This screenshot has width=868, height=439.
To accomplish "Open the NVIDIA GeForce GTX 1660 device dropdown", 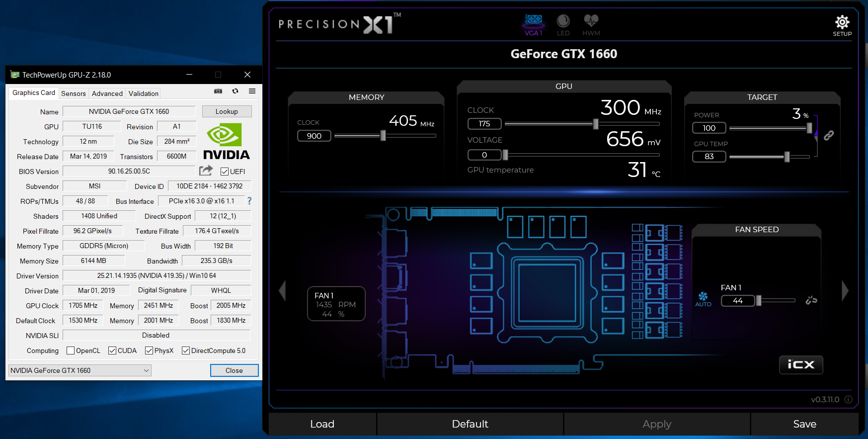I will (80, 370).
